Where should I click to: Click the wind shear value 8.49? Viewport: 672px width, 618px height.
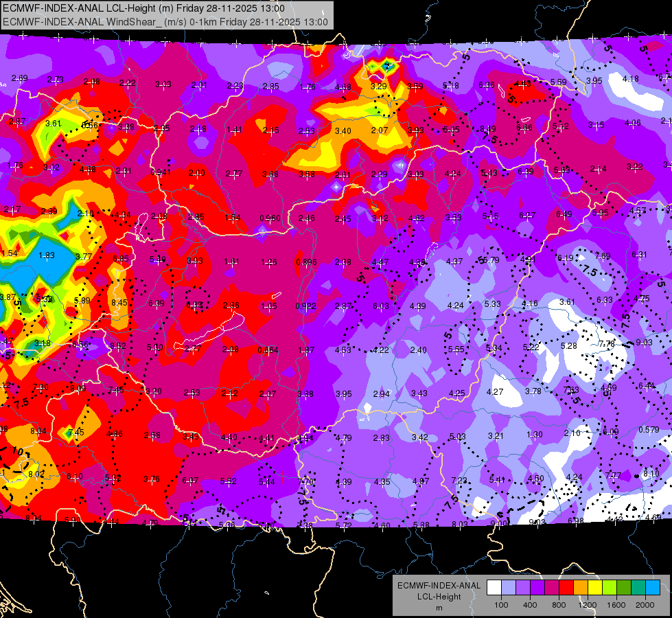[488, 128]
